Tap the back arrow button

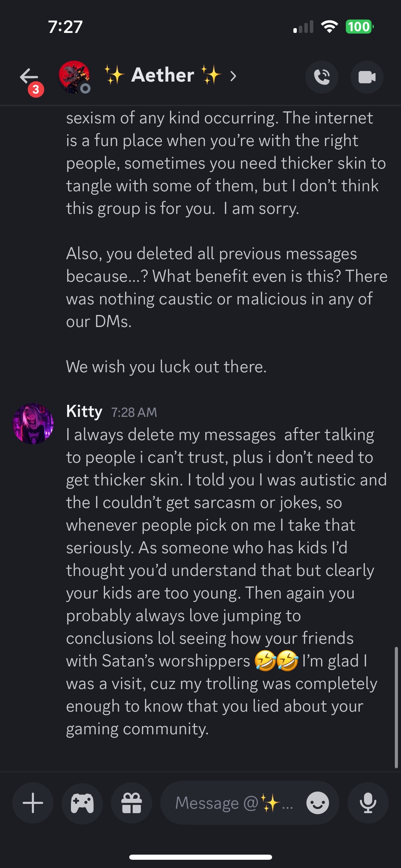point(29,76)
